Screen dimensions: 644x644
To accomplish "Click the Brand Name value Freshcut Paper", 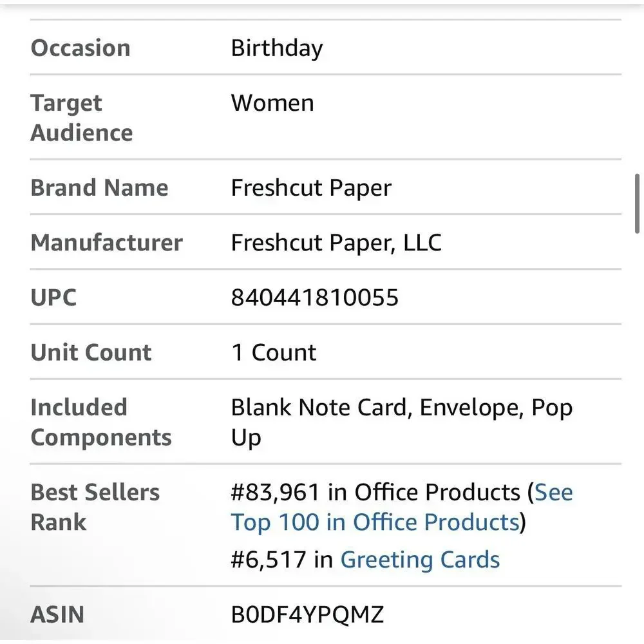I will point(311,188).
